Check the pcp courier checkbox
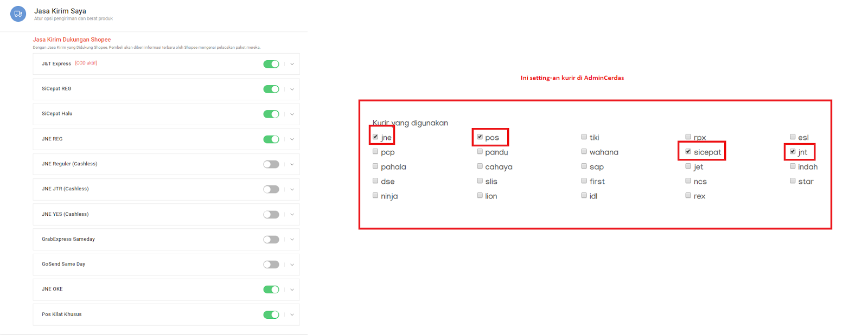 [x=375, y=151]
